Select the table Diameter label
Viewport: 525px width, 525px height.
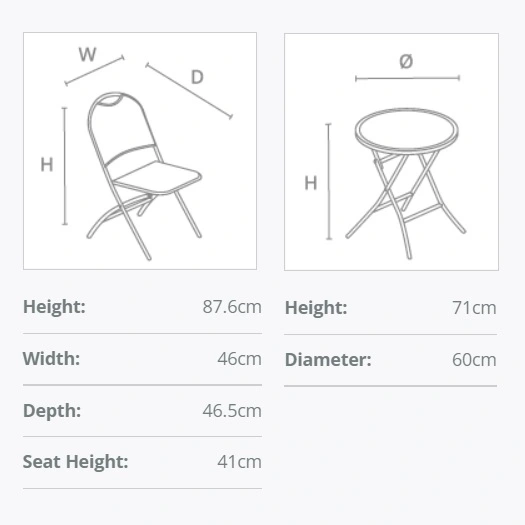coord(328,360)
